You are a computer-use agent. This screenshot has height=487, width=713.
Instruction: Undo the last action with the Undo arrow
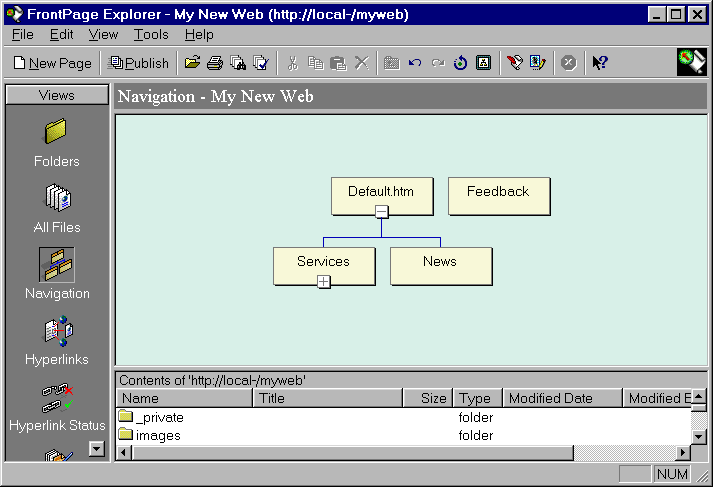click(x=415, y=63)
